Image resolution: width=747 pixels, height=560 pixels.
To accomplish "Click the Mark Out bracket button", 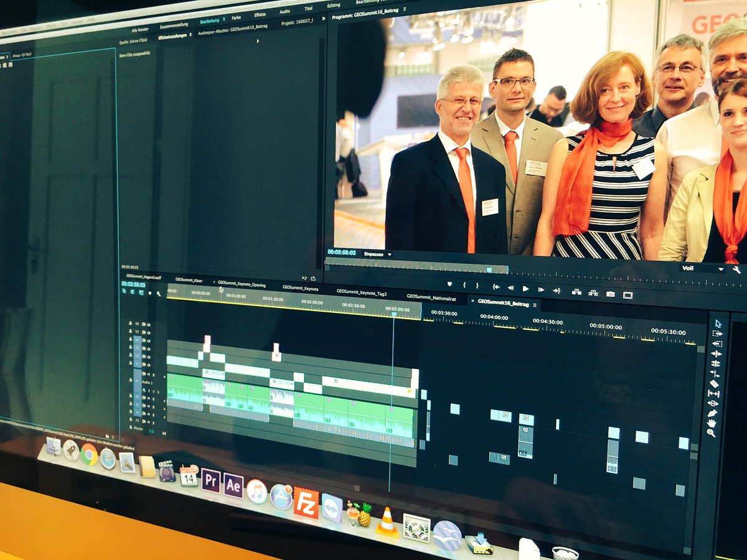I will click(477, 286).
